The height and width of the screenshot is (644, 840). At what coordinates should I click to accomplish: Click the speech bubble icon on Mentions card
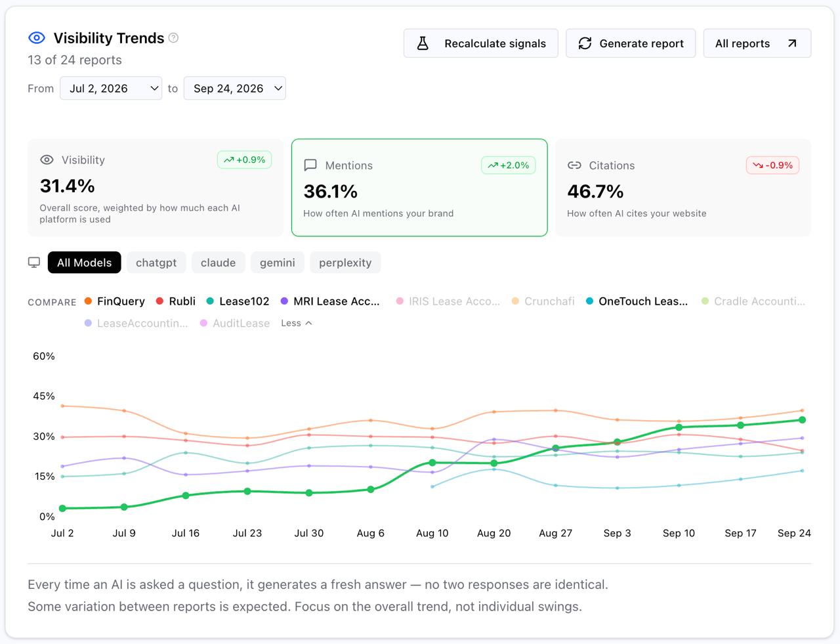pos(310,165)
